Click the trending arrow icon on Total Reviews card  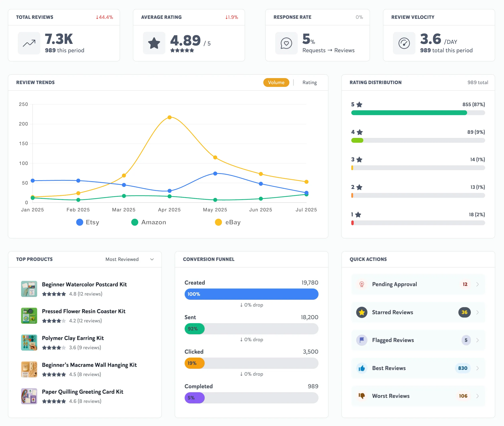(29, 43)
